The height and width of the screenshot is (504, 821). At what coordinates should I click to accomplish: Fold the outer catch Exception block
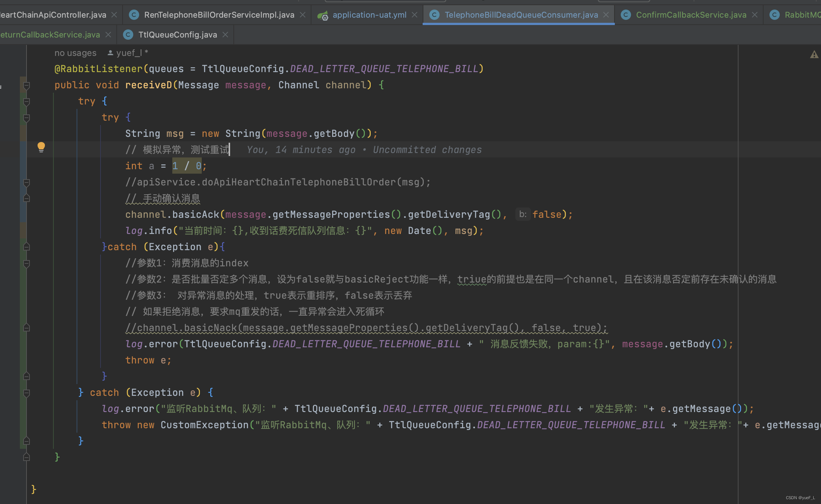(x=27, y=393)
